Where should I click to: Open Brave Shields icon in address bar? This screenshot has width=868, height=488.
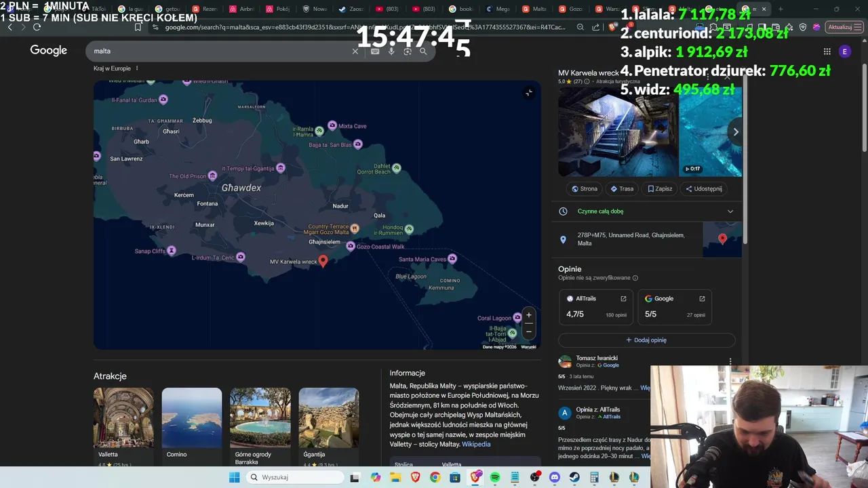[612, 27]
